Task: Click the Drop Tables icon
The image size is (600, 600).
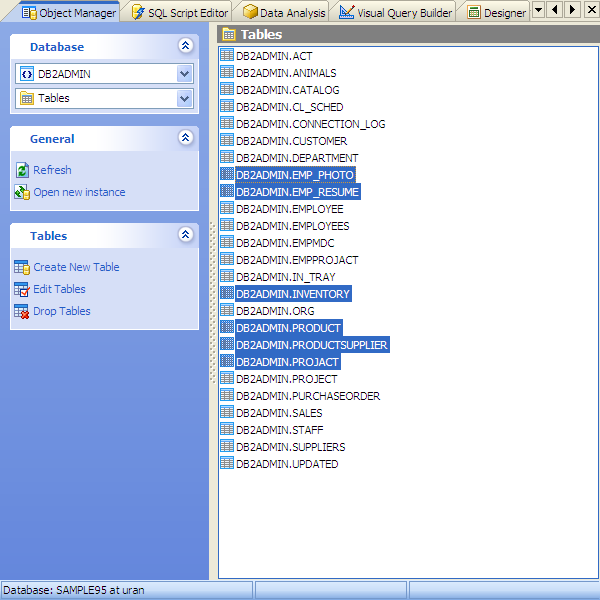Action: coord(22,311)
